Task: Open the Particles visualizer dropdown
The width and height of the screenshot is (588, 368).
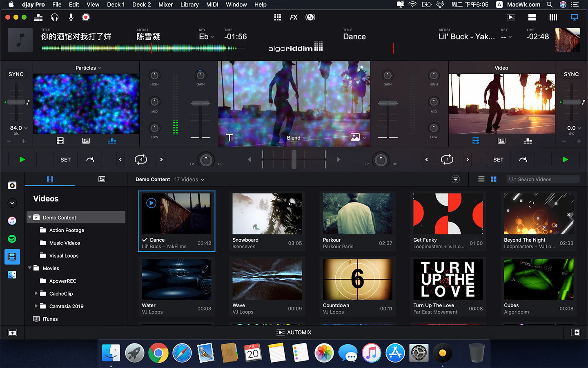Action: tap(88, 68)
